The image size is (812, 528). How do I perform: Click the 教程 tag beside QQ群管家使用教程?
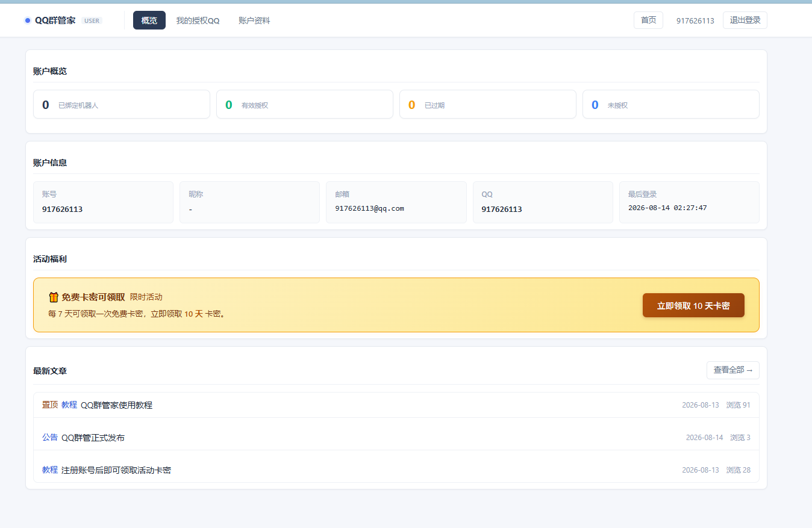pos(69,405)
